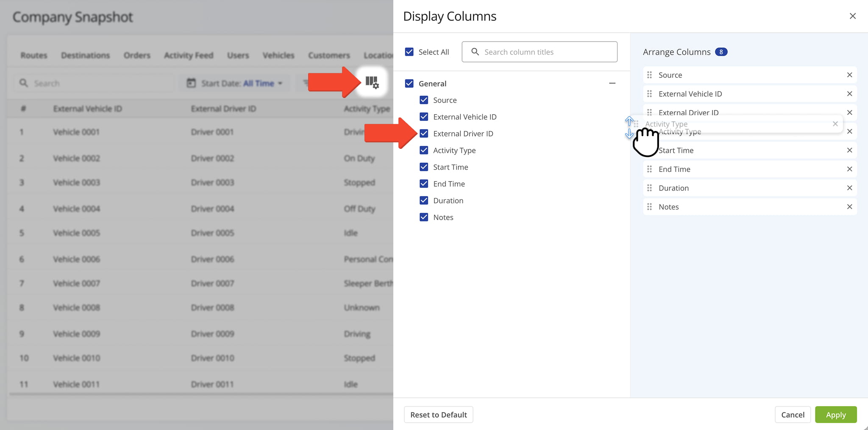Image resolution: width=868 pixels, height=430 pixels.
Task: Switch to the Destinations tab
Action: click(85, 55)
